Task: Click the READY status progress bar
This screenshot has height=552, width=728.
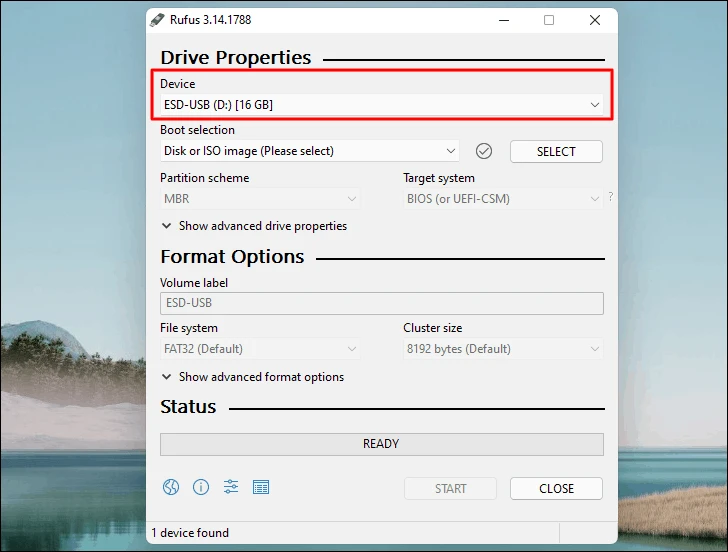Action: tap(382, 444)
